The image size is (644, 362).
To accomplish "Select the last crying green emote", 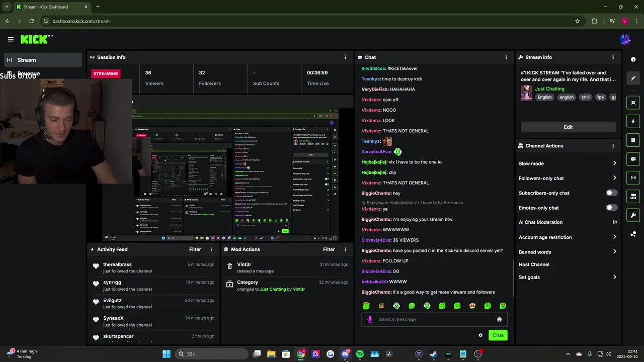I will [x=503, y=306].
